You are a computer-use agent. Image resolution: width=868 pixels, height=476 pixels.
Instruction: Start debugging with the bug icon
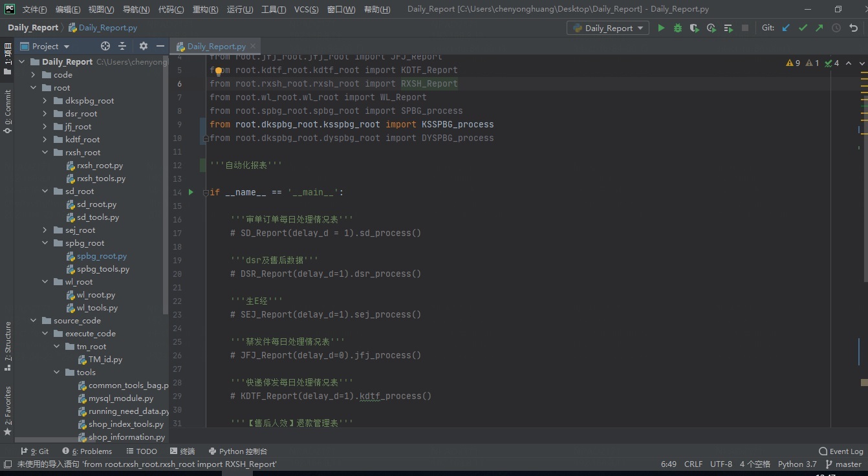[x=678, y=28]
